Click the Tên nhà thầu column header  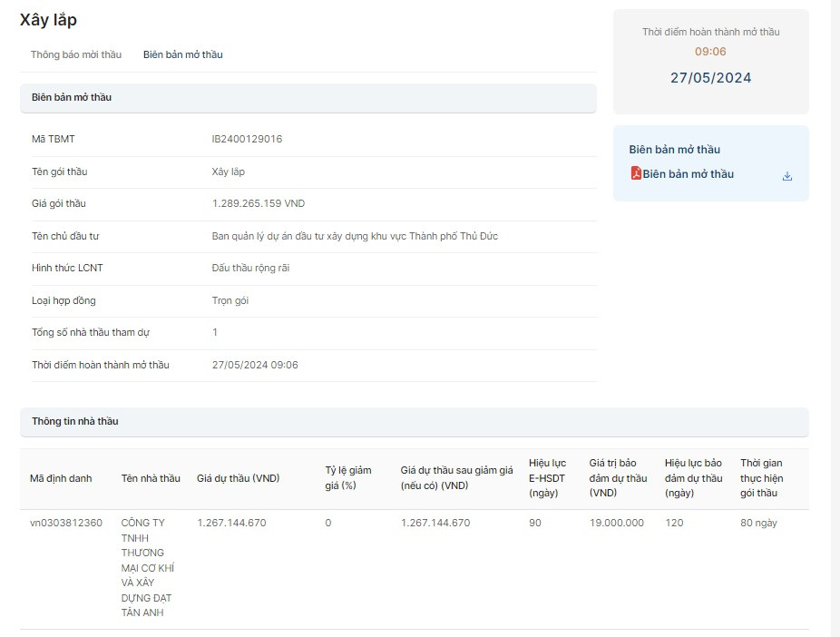pos(151,478)
